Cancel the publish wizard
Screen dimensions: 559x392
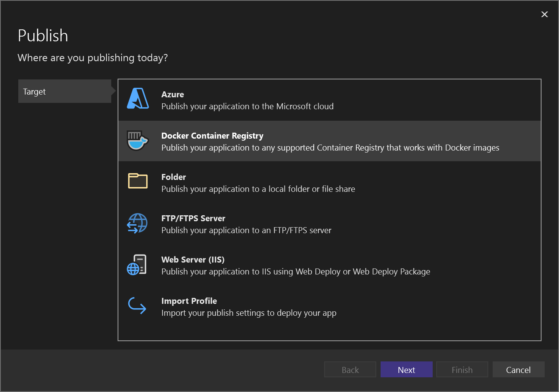click(518, 369)
